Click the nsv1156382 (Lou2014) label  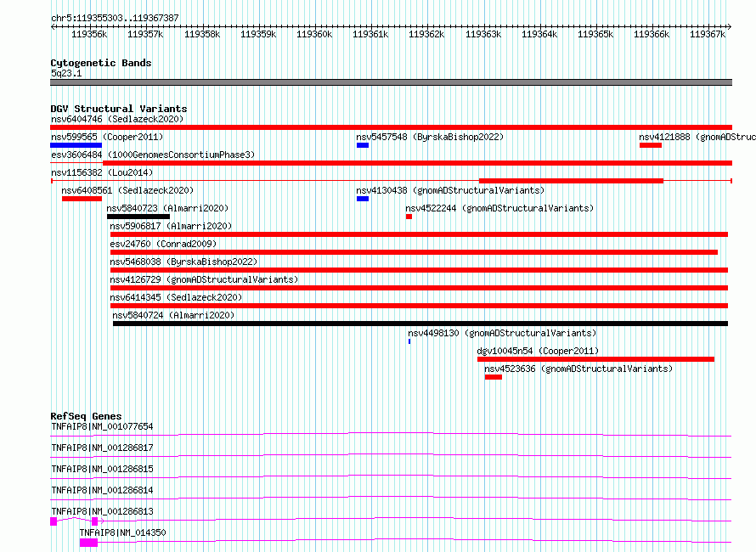pos(102,172)
